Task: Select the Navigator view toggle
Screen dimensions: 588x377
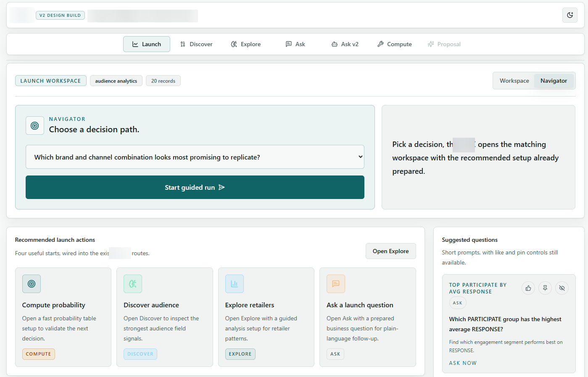Action: pyautogui.click(x=554, y=81)
